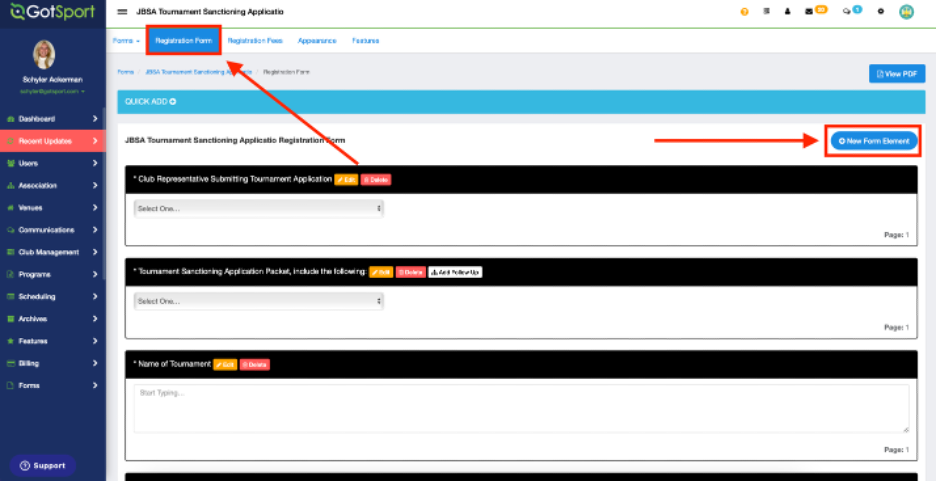Toggle the hamburger menu icon
936x482 pixels.
tap(122, 12)
